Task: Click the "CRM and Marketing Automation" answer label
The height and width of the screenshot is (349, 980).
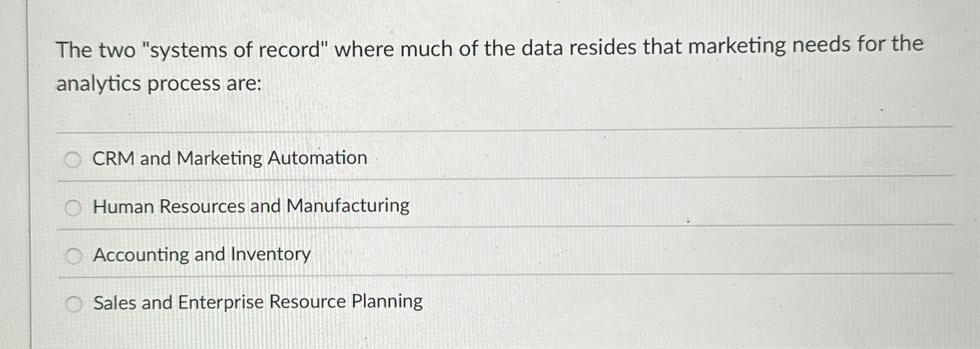Action: point(230,158)
